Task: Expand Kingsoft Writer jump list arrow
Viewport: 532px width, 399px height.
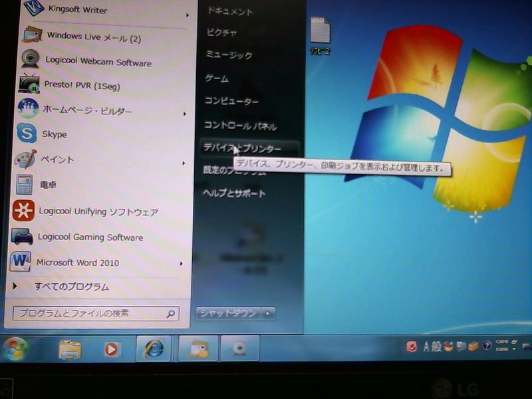Action: point(187,15)
